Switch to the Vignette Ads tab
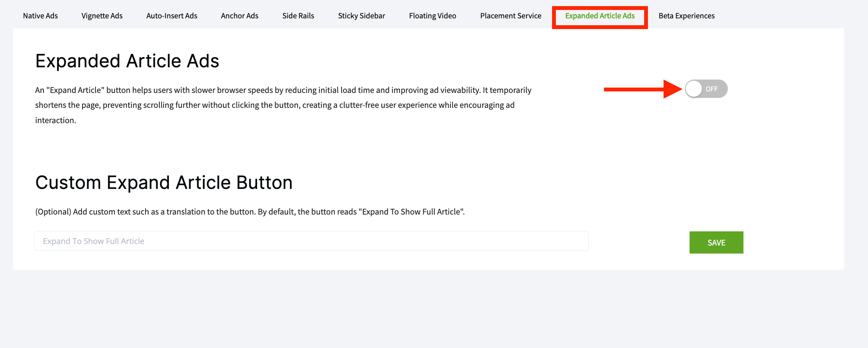The image size is (868, 348). click(102, 16)
